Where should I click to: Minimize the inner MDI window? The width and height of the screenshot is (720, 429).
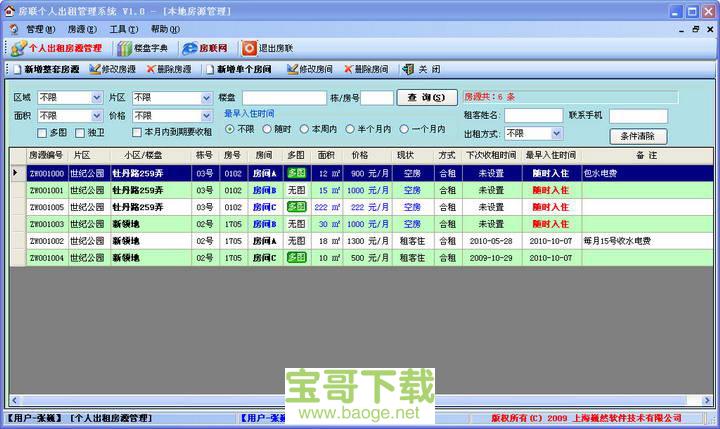pyautogui.click(x=681, y=29)
